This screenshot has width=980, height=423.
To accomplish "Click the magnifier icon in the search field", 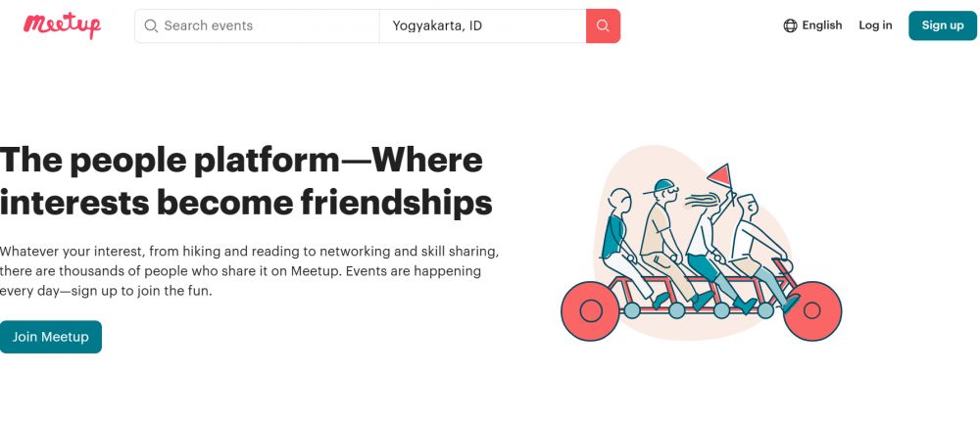I will pyautogui.click(x=151, y=26).
